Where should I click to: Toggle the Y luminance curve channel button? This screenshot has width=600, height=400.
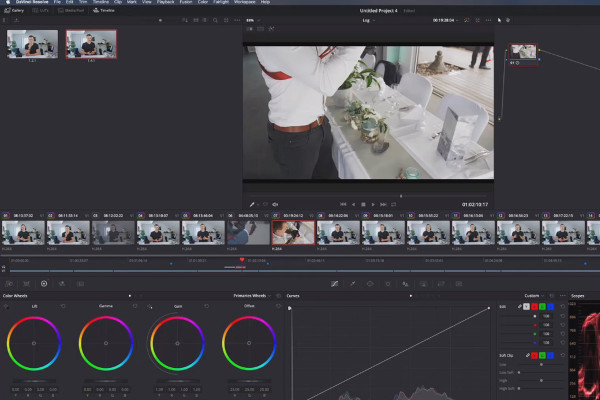(x=527, y=307)
